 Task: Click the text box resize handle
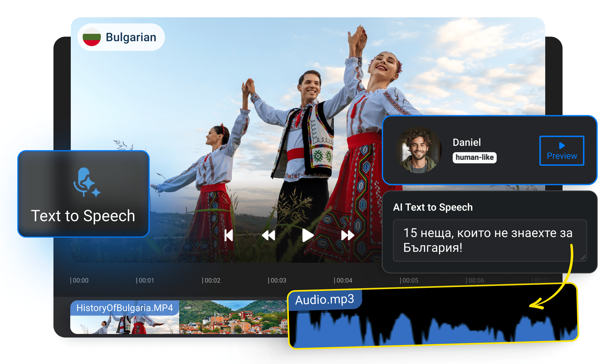pyautogui.click(x=582, y=258)
